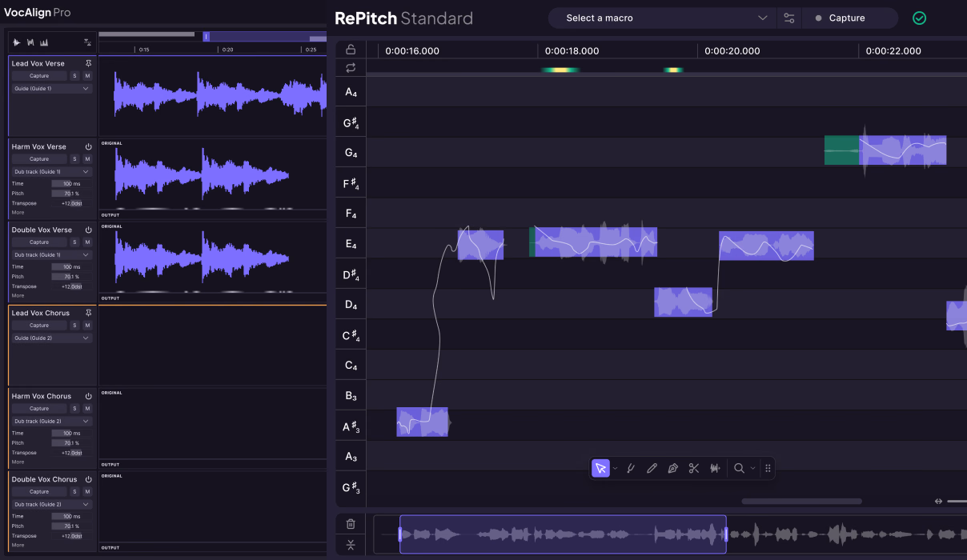Select the pencil draw tool
Image resolution: width=967 pixels, height=560 pixels.
652,469
